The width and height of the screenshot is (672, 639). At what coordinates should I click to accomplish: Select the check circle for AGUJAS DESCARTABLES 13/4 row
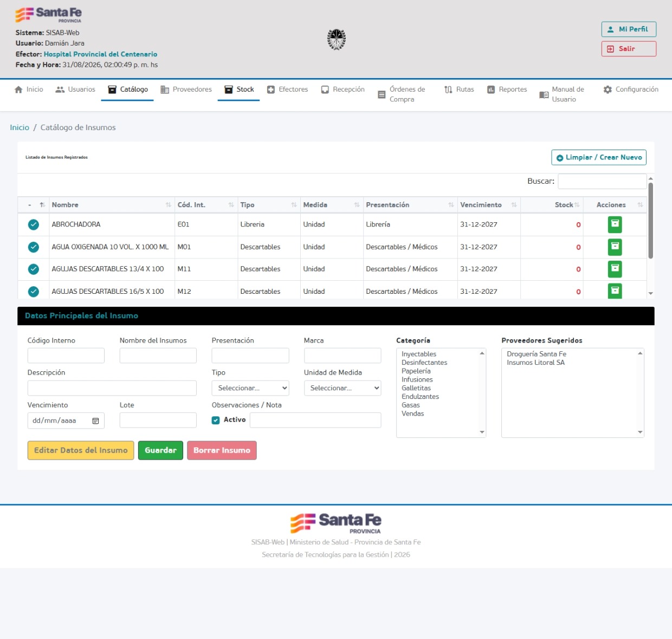point(34,269)
